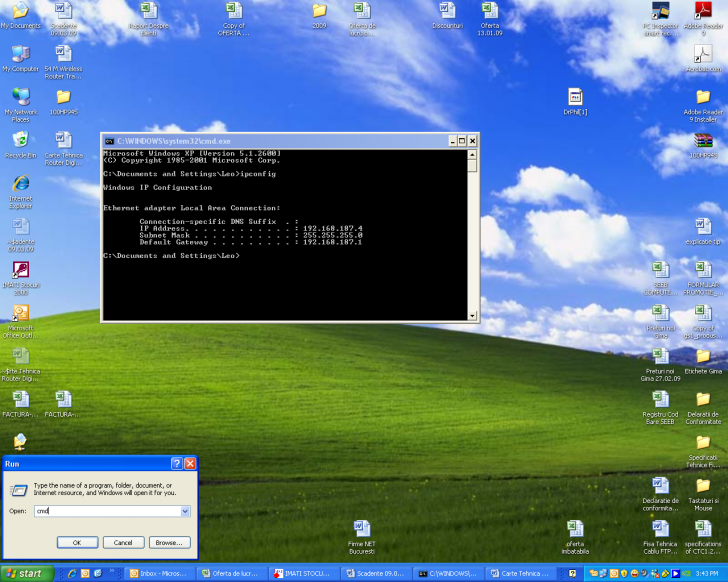Open the My Computer desktop icon
The width and height of the screenshot is (728, 582).
point(20,54)
